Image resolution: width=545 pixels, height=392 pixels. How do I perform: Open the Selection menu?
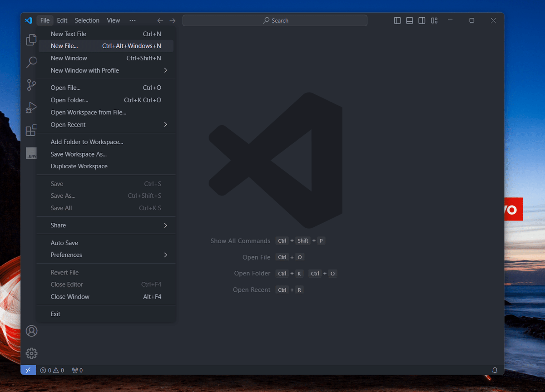pyautogui.click(x=87, y=20)
